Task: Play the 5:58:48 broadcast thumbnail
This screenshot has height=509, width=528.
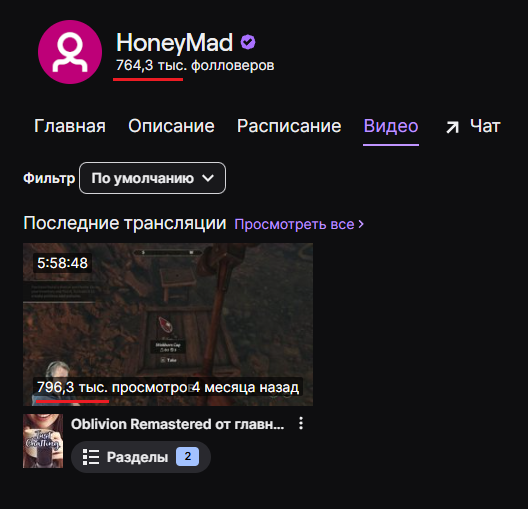Action: coord(168,324)
